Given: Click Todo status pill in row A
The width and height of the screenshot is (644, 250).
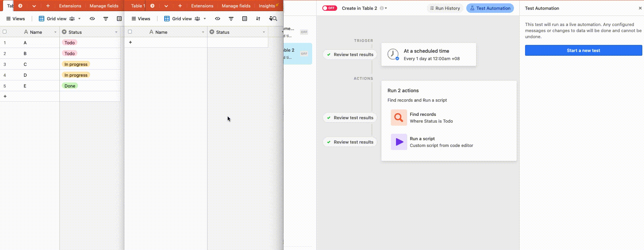Looking at the screenshot, I should (x=70, y=43).
